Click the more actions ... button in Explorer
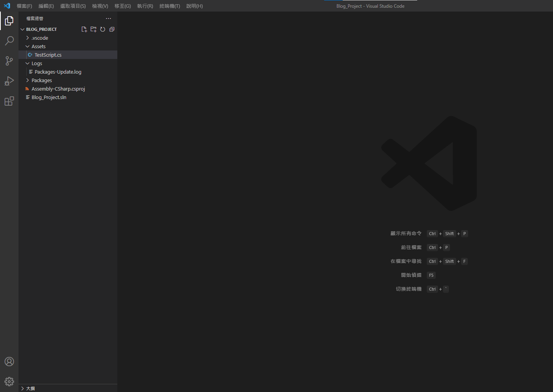Screen dimensions: 553x392 click(x=108, y=18)
